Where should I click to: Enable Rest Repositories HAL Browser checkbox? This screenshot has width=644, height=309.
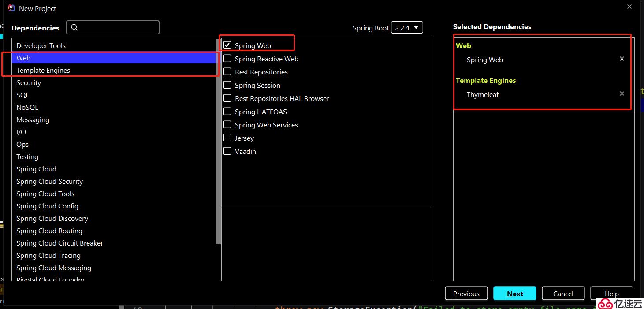(227, 98)
